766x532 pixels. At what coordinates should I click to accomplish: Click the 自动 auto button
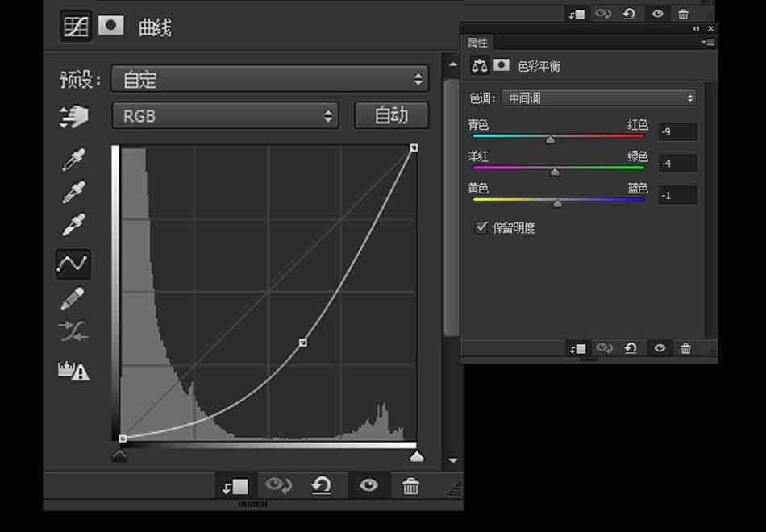click(391, 115)
